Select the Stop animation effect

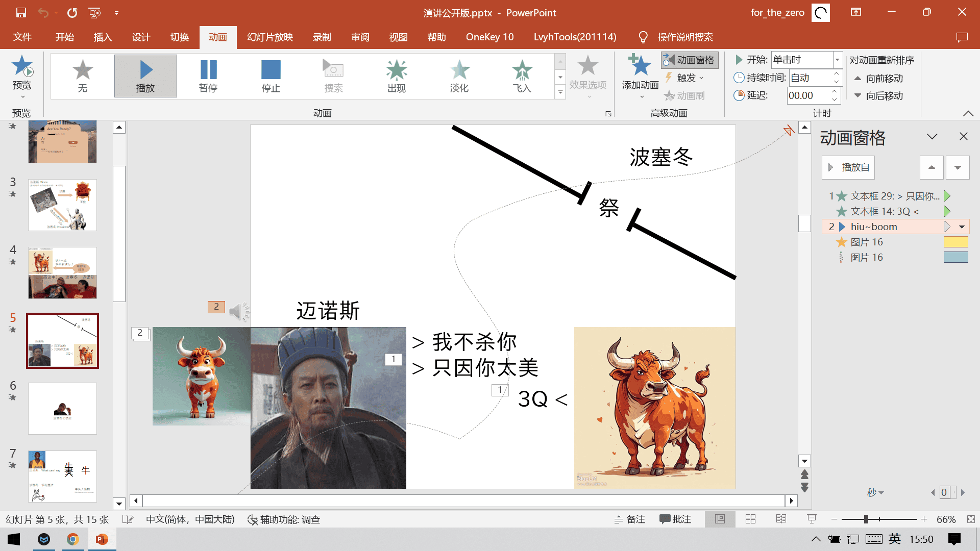[271, 76]
